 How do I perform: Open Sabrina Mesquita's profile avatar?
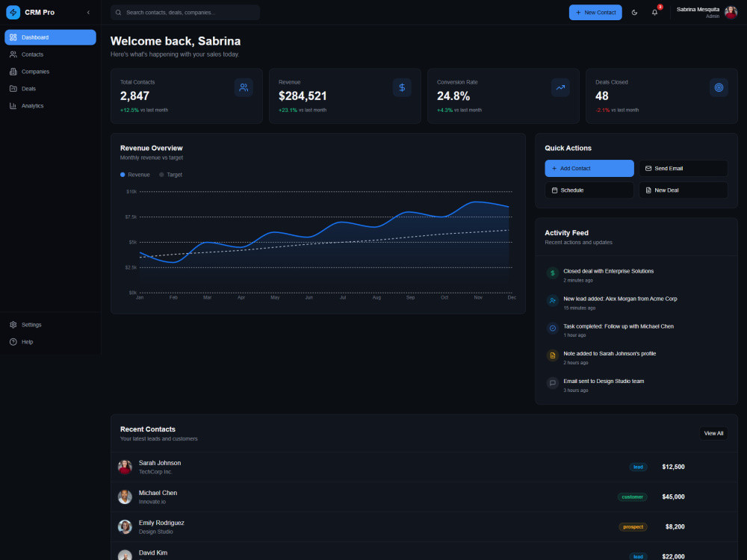pyautogui.click(x=731, y=13)
